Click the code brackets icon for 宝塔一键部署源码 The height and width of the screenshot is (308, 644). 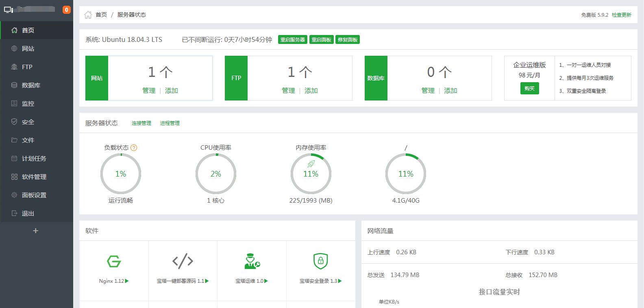[x=183, y=261]
